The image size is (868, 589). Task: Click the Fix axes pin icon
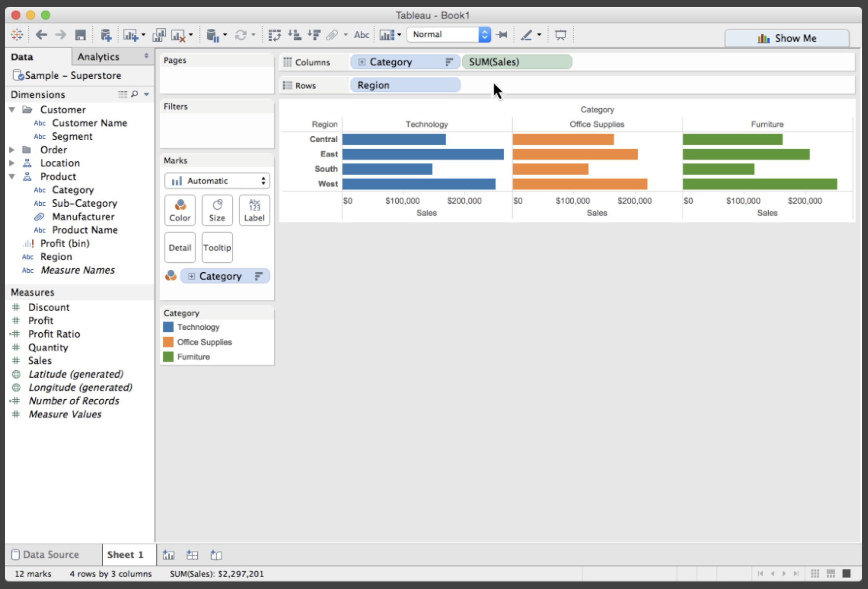(x=501, y=35)
